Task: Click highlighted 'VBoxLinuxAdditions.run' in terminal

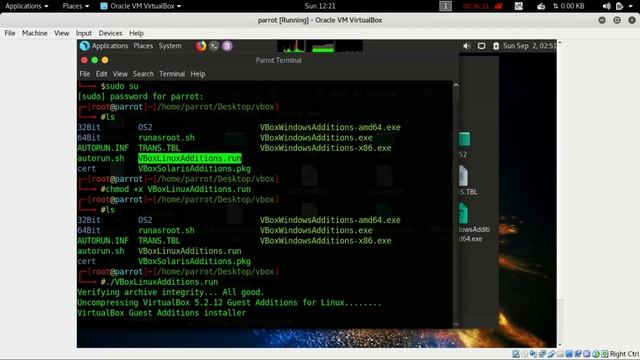Action: pos(190,158)
